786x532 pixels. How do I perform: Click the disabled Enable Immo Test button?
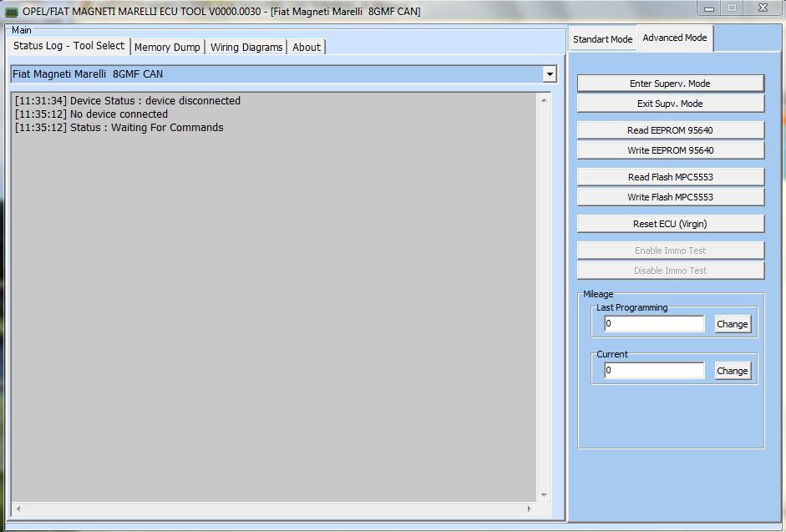[x=670, y=251]
